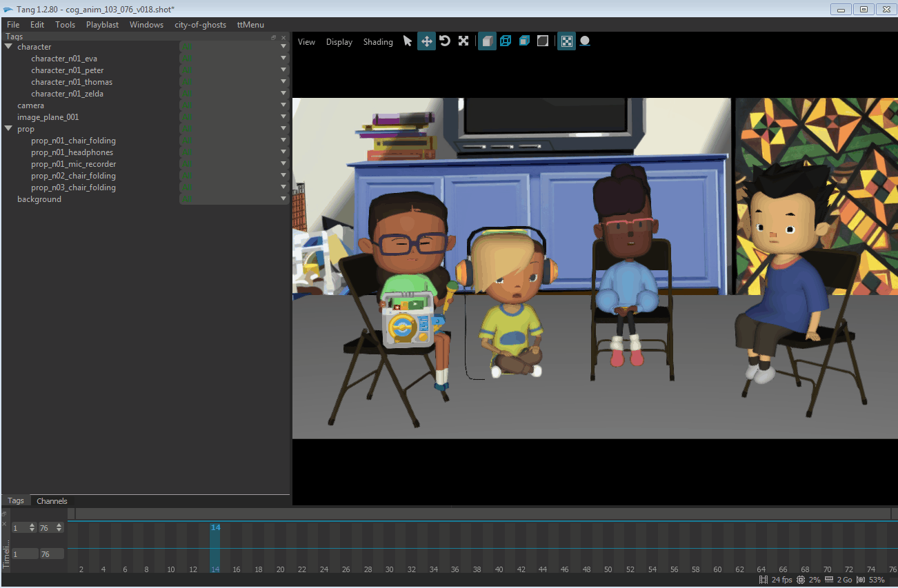898x588 pixels.
Task: Select prop_n01_headphones in the tags list
Action: [72, 152]
